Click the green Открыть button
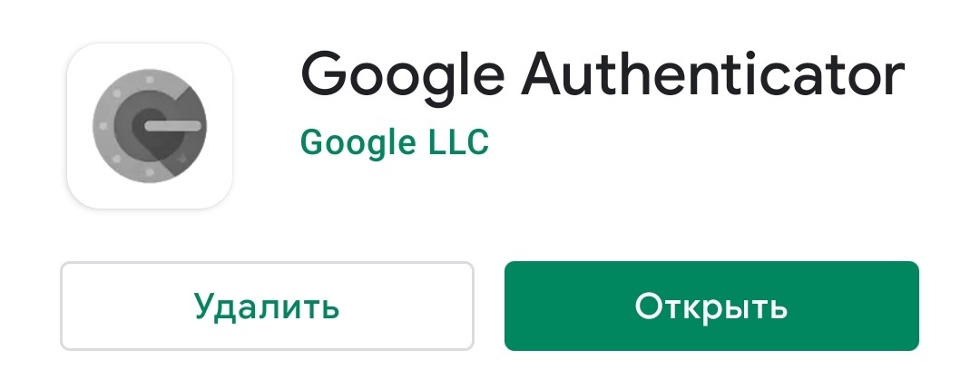This screenshot has width=980, height=389. point(711,306)
